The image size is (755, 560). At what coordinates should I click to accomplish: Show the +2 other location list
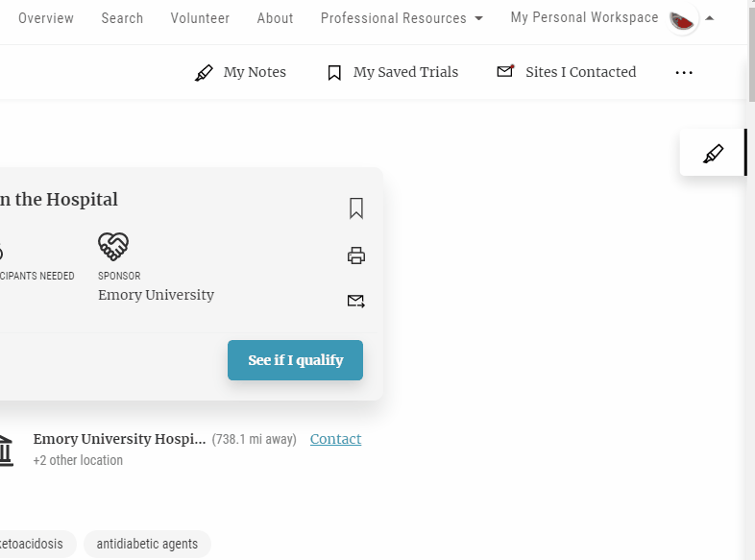(78, 460)
